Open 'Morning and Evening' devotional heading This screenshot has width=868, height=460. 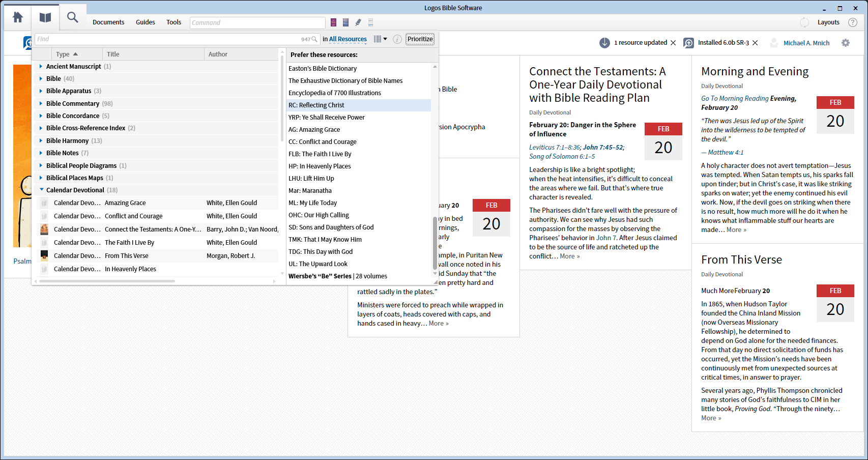click(x=755, y=72)
